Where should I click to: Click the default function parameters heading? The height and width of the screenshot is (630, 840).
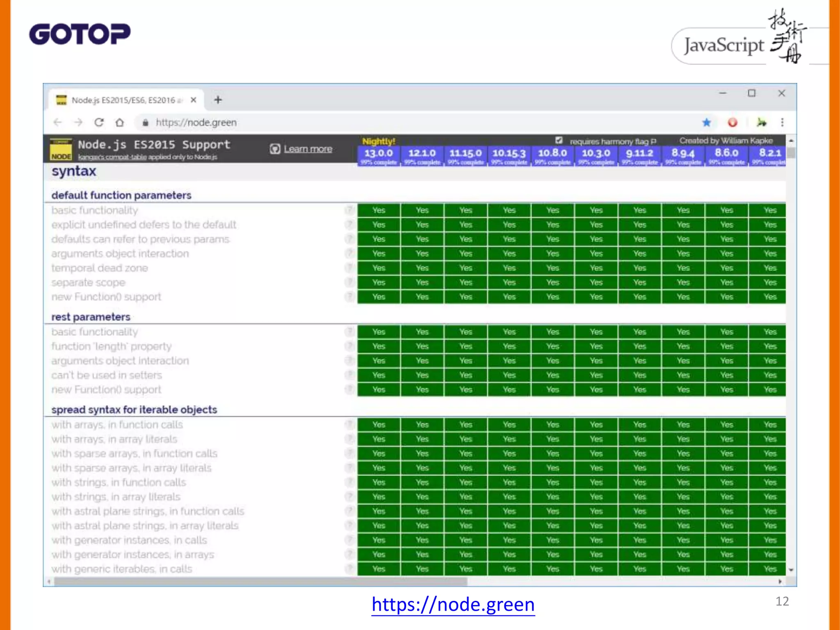[x=121, y=195]
